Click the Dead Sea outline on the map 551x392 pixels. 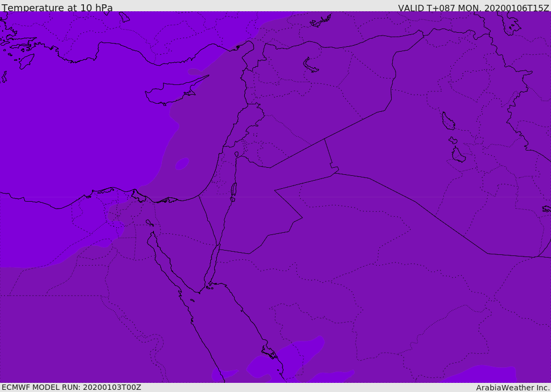234,190
